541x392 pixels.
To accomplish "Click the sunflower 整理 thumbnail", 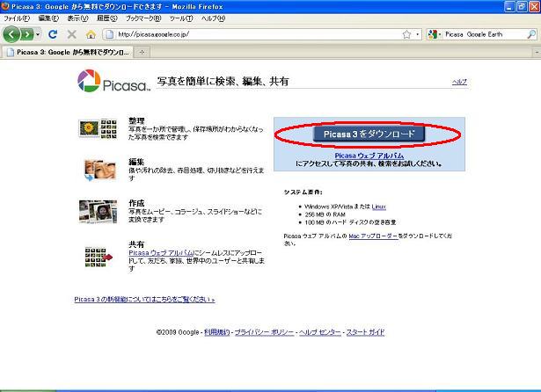I will click(x=98, y=129).
